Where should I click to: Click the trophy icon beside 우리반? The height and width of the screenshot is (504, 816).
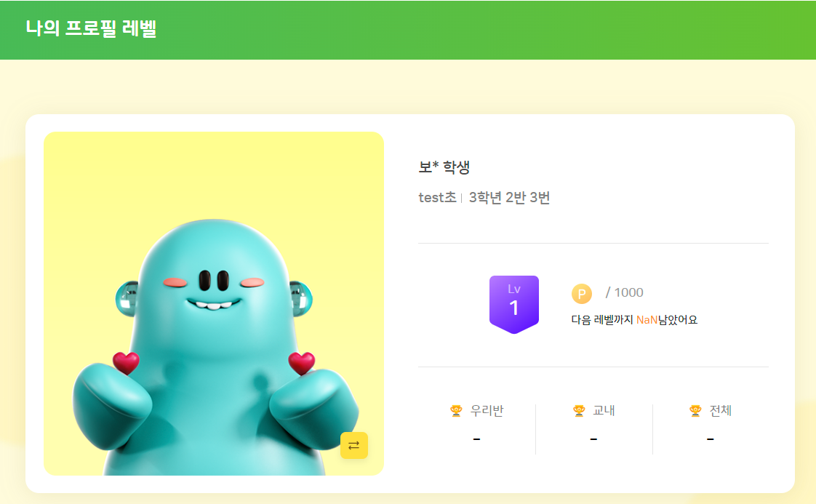point(457,411)
